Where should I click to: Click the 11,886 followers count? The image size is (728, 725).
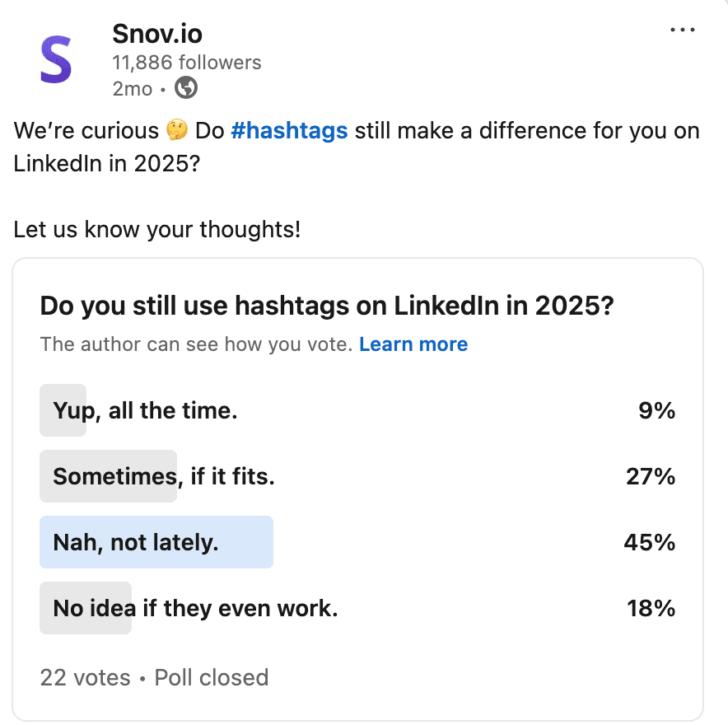(186, 62)
